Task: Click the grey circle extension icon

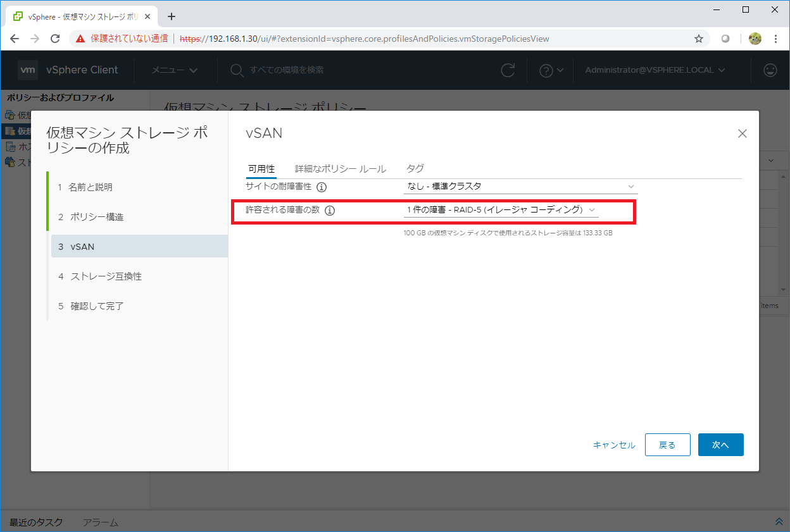Action: tap(725, 39)
